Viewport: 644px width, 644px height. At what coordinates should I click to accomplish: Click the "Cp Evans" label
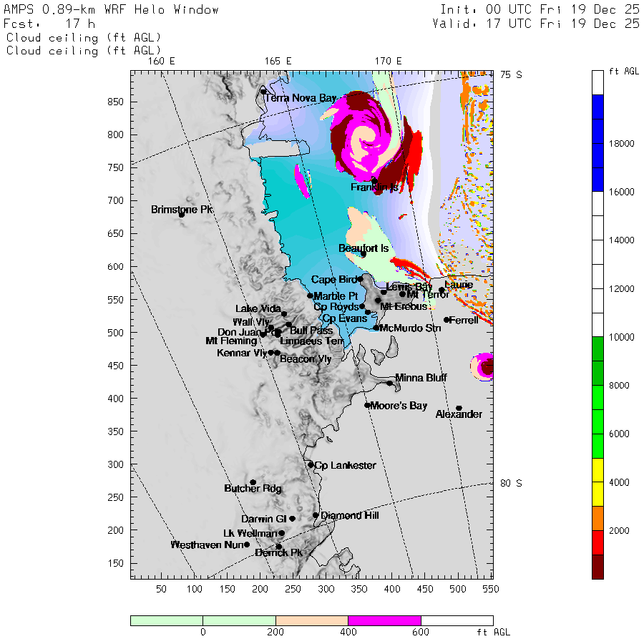click(x=345, y=318)
